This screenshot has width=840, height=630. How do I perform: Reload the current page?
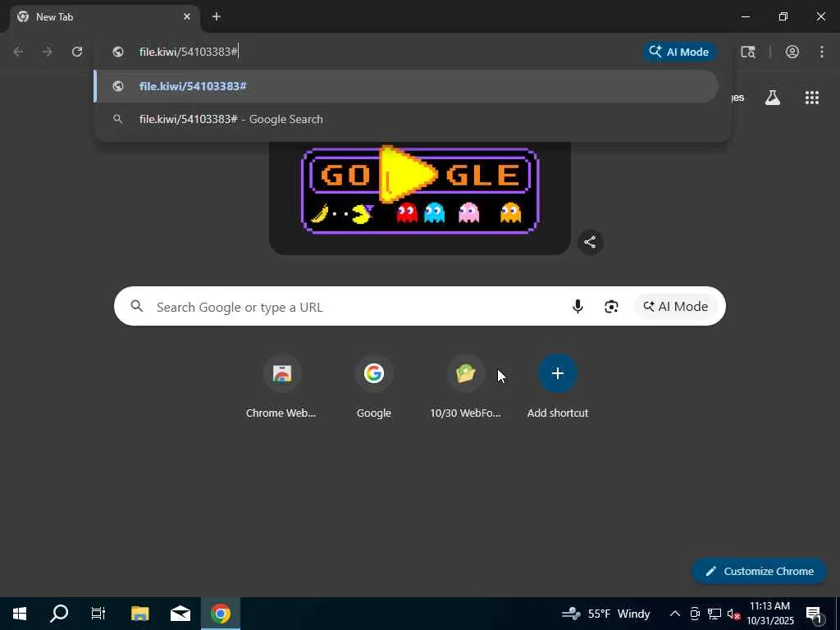click(77, 52)
